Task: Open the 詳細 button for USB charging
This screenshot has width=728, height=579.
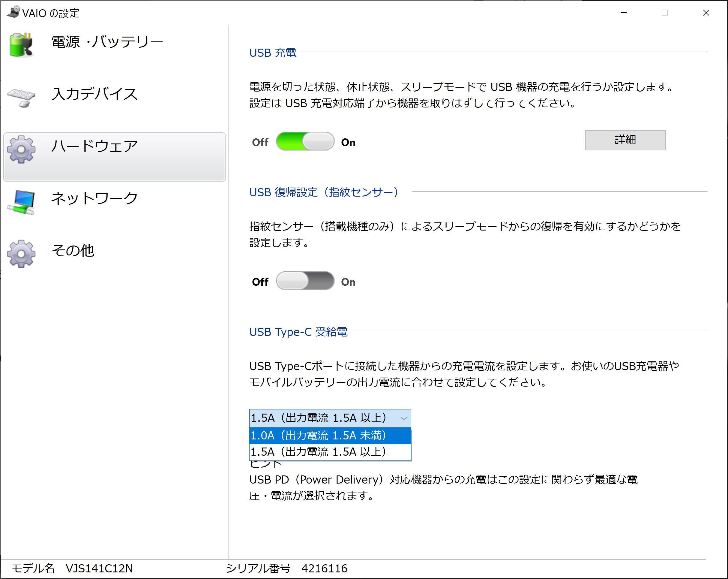Action: (x=625, y=140)
